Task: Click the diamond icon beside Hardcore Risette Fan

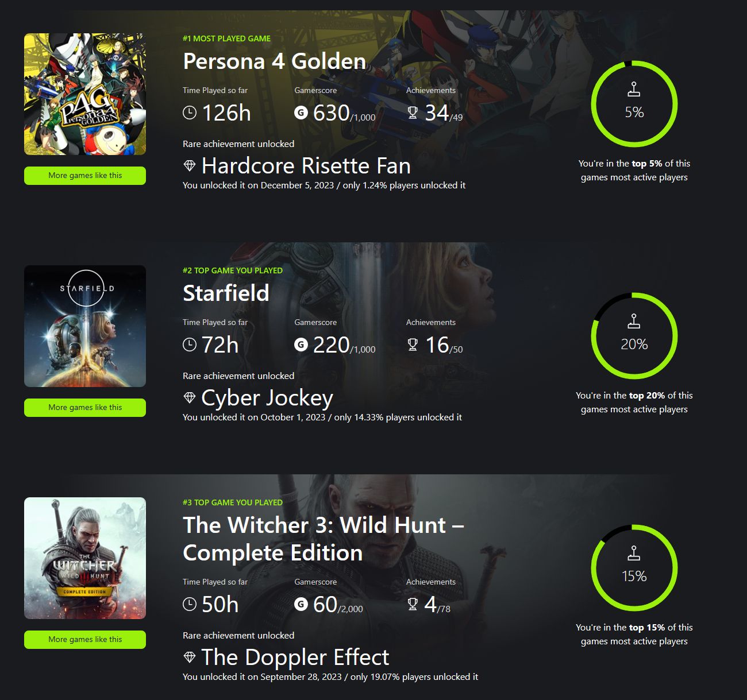Action: (190, 166)
